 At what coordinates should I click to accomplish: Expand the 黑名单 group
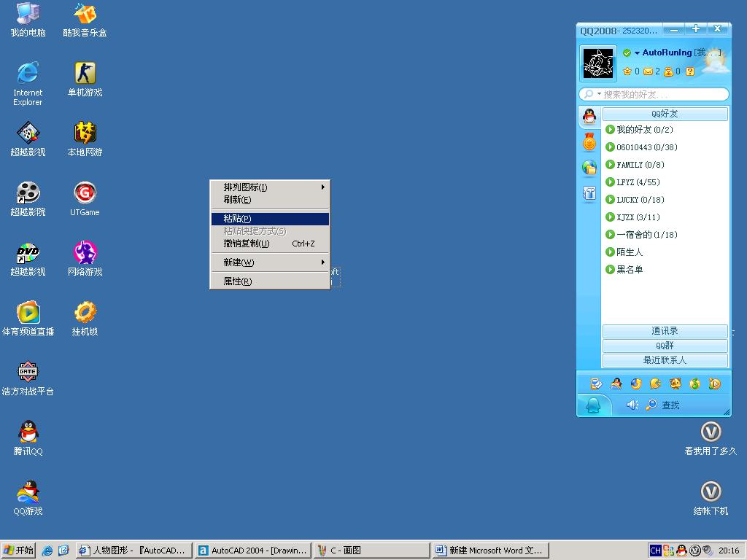624,270
